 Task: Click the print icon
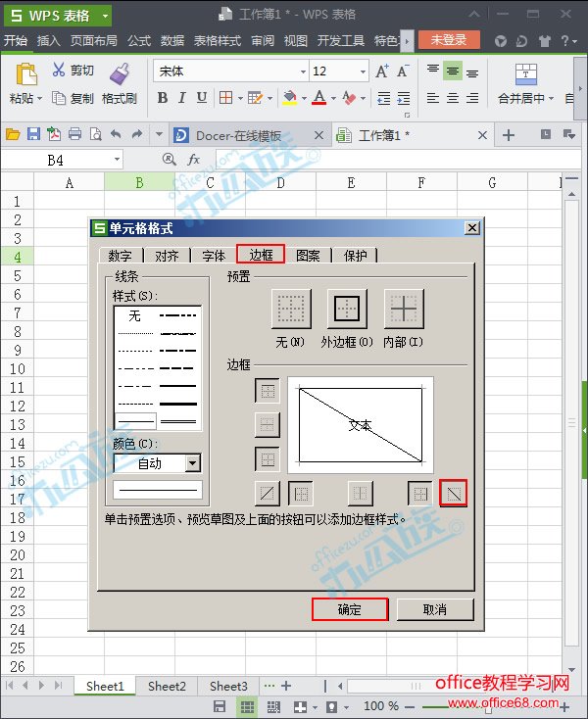click(x=74, y=134)
